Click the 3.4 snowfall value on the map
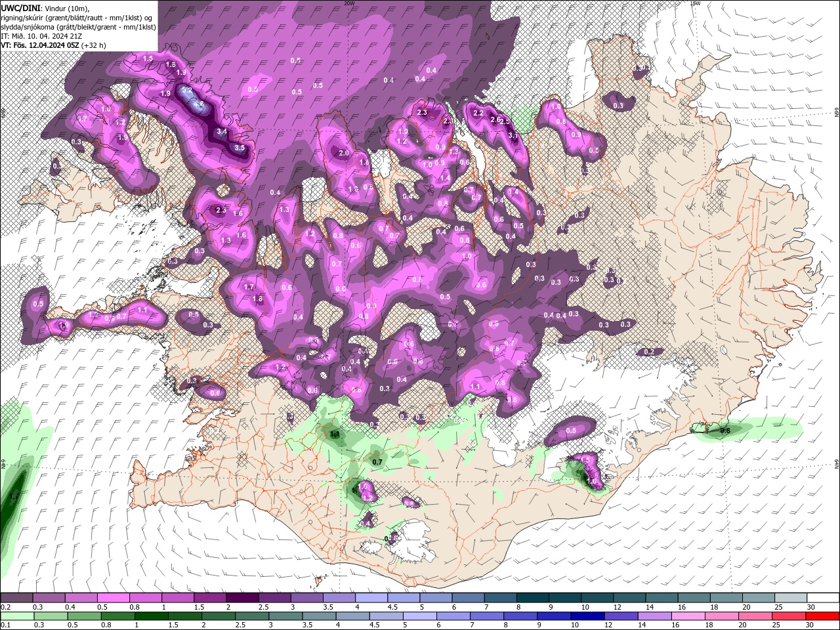This screenshot has width=840, height=630. pyautogui.click(x=222, y=131)
